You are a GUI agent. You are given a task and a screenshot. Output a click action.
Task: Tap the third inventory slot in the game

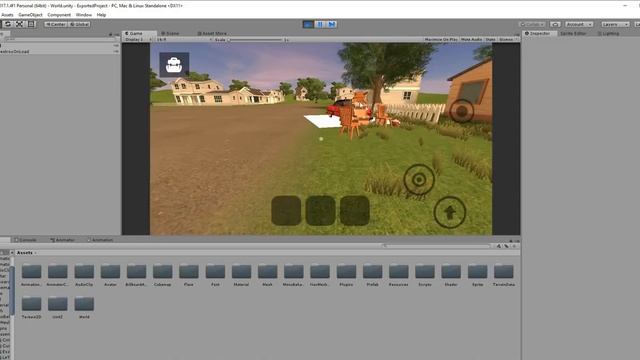tap(355, 211)
